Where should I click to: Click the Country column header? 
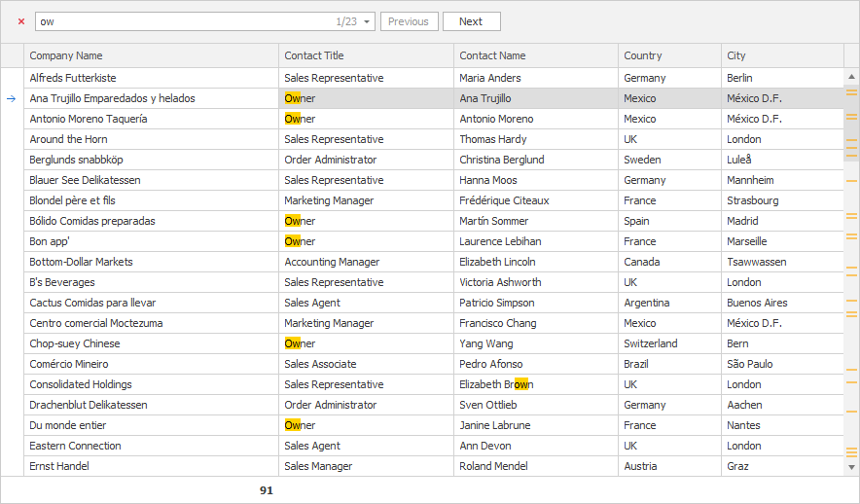coord(669,55)
